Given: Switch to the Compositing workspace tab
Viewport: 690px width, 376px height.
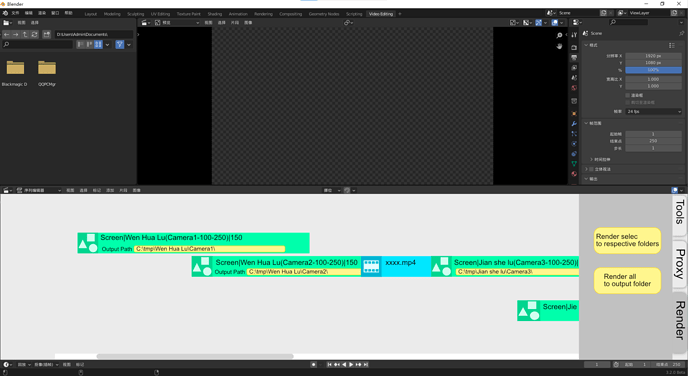Looking at the screenshot, I should (x=290, y=14).
